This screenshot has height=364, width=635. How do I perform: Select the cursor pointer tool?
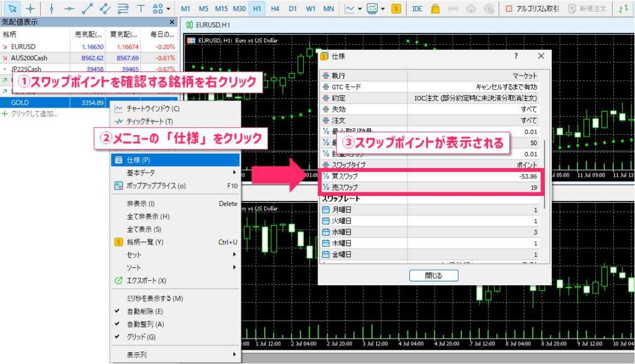click(x=12, y=9)
